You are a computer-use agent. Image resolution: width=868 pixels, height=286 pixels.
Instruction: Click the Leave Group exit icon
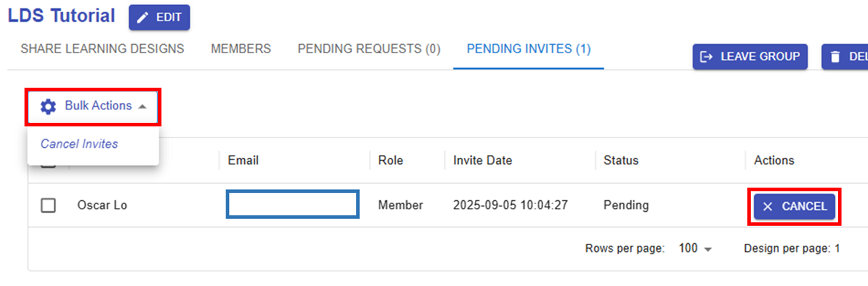(x=706, y=57)
